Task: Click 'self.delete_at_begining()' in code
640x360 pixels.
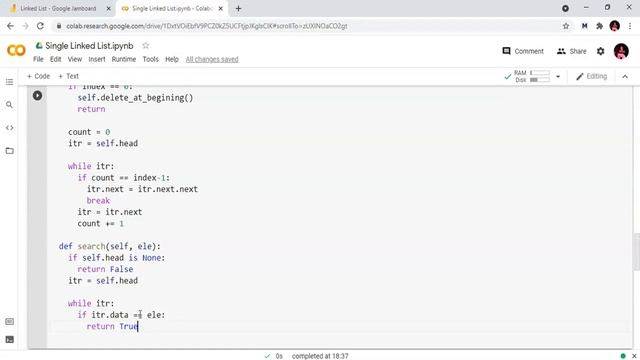Action: pos(136,98)
